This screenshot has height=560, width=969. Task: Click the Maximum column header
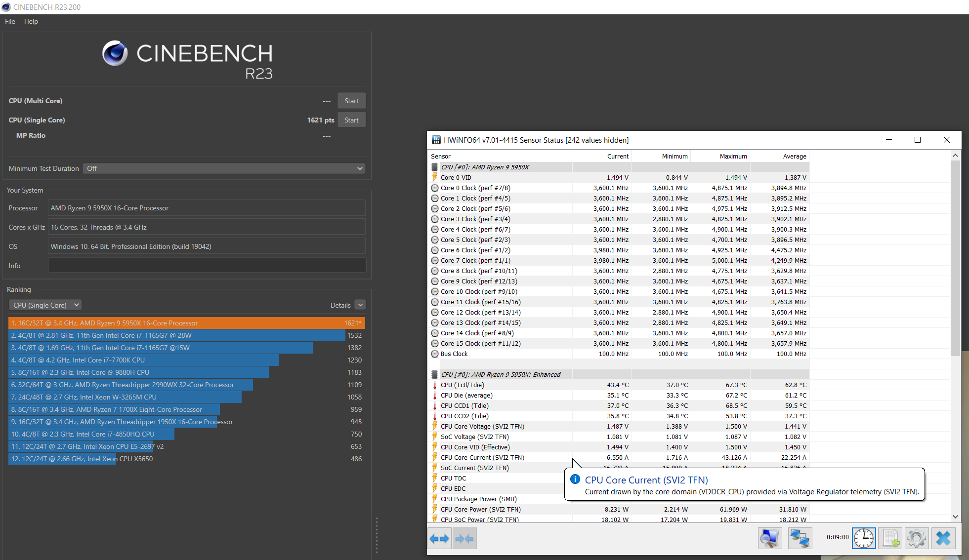(733, 156)
